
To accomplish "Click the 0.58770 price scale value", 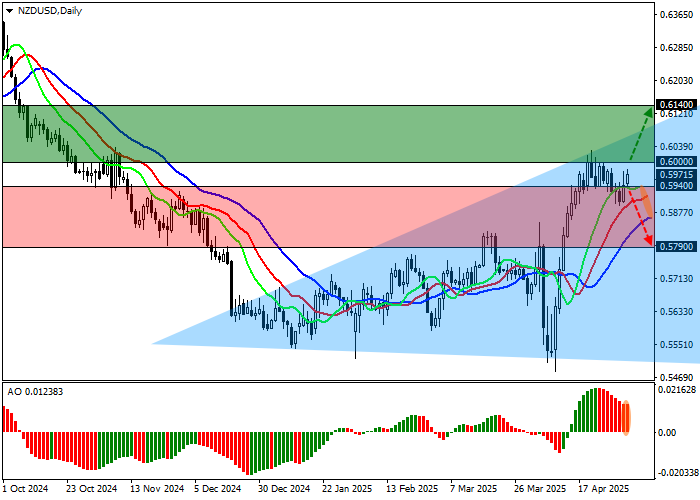I will click(x=677, y=213).
